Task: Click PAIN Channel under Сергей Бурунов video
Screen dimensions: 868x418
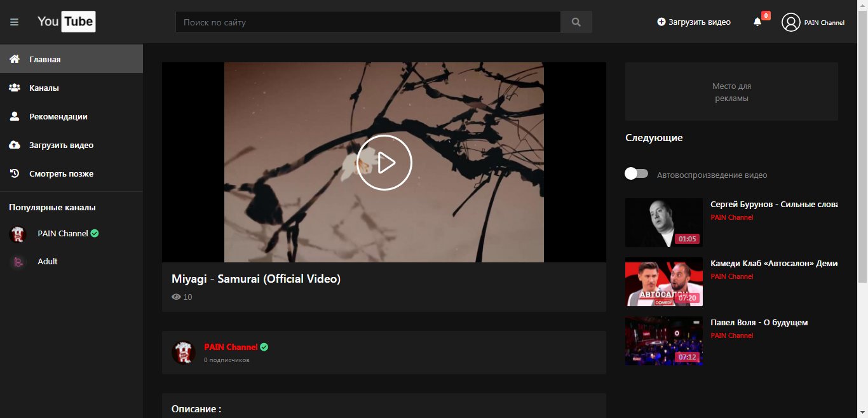Action: pyautogui.click(x=732, y=217)
